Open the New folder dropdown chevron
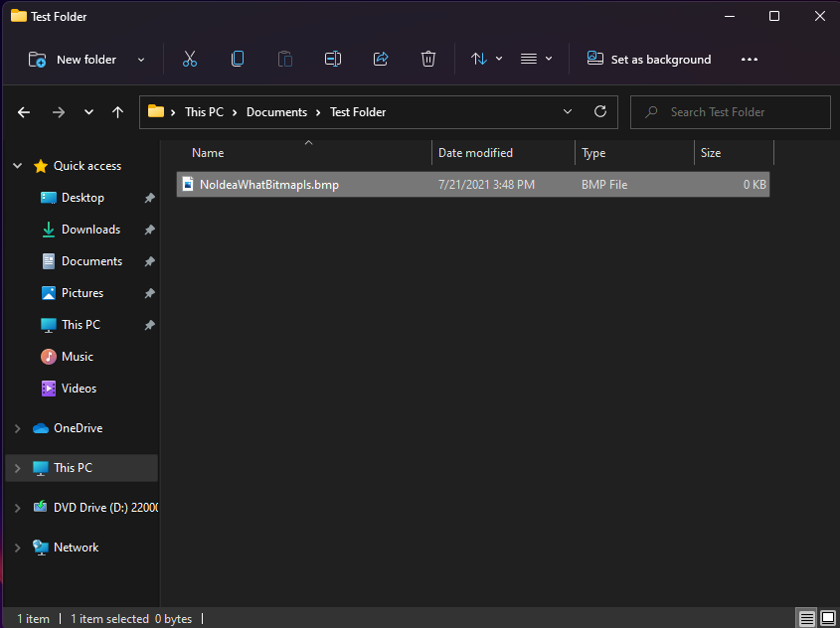The height and width of the screenshot is (628, 840). [141, 59]
